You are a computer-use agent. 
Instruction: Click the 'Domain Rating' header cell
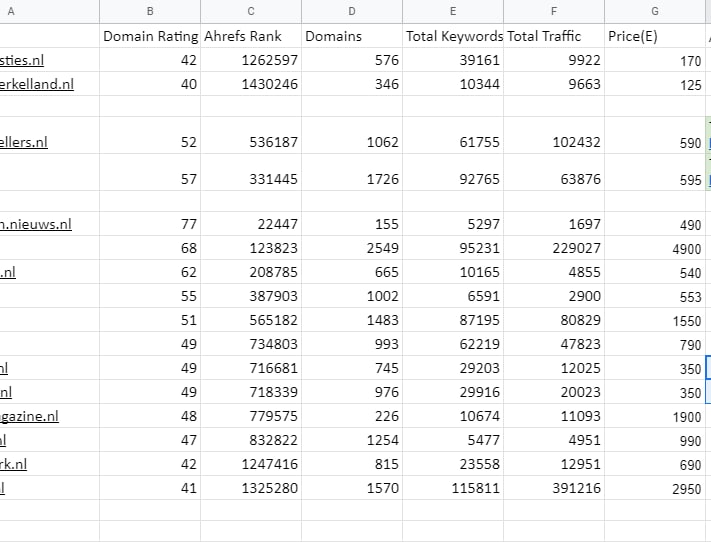[150, 36]
